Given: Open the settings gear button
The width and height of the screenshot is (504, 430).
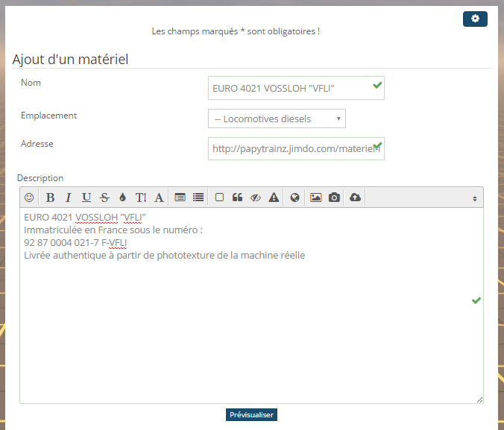Looking at the screenshot, I should (475, 19).
